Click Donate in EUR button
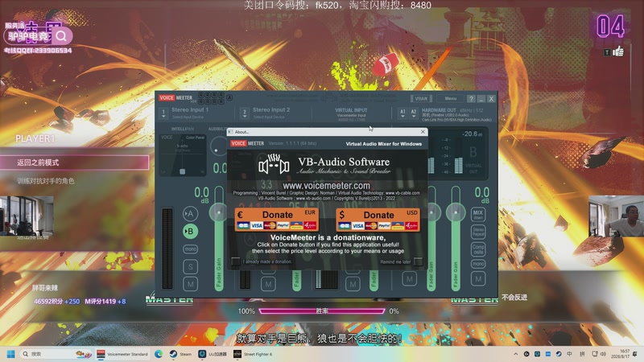 click(x=276, y=219)
